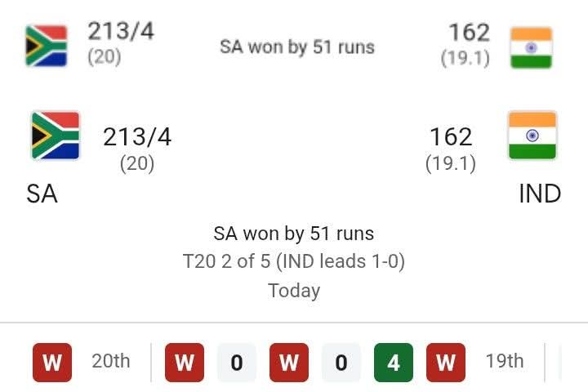Open the IND team name label
The width and height of the screenshot is (588, 392).
[x=540, y=194]
